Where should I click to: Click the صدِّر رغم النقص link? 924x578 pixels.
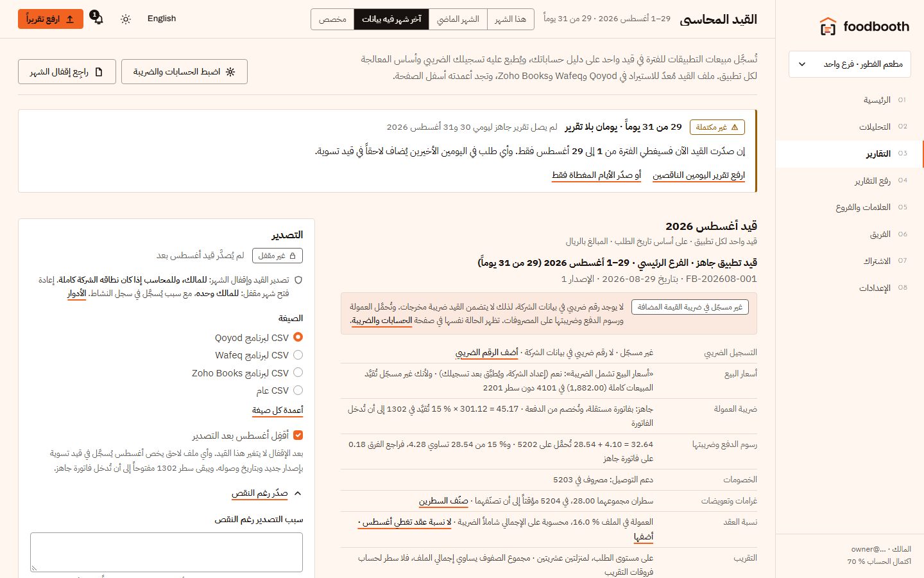260,493
